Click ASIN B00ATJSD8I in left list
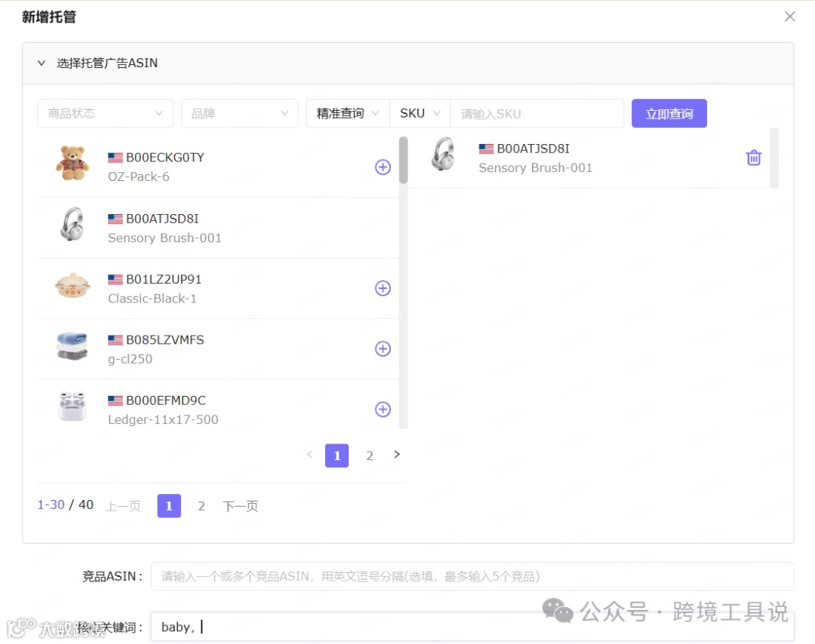Viewport: 815px width, 644px height. [x=162, y=219]
